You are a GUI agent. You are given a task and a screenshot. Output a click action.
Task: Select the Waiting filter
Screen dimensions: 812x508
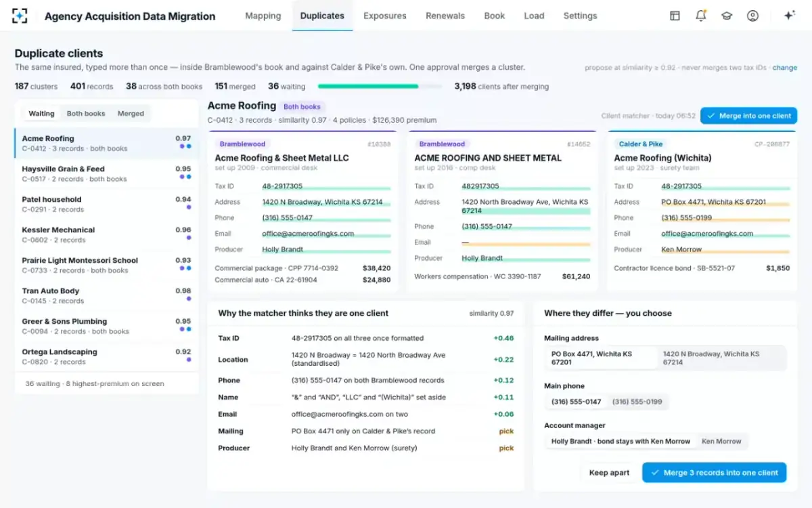41,114
